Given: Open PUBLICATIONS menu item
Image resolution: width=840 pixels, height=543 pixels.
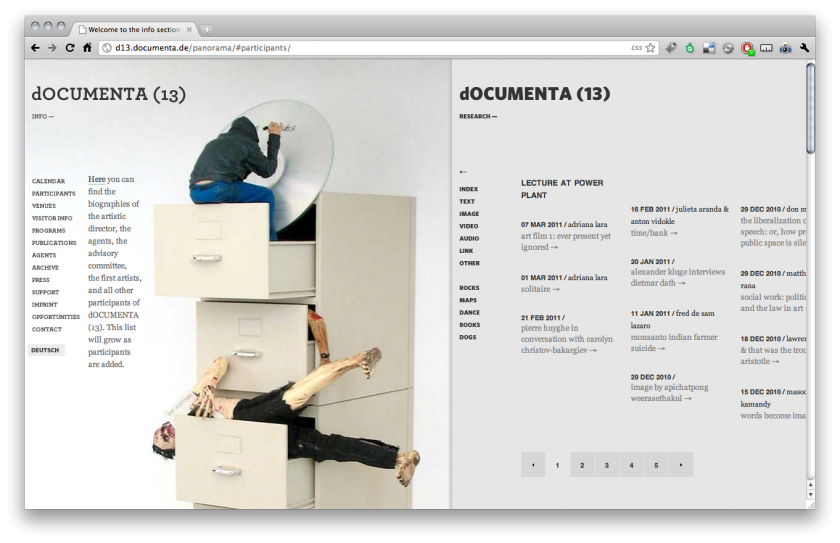Looking at the screenshot, I should click(54, 243).
